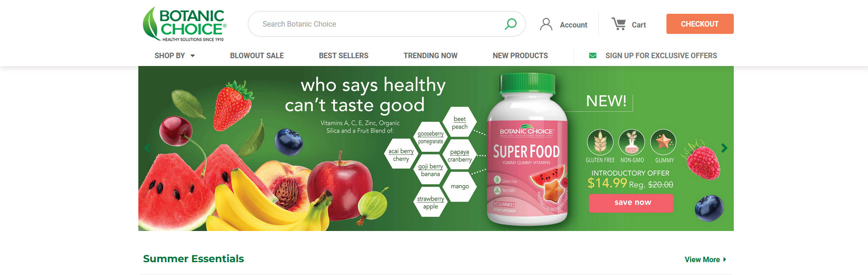Expand the Shop By dropdown menu
Screen dimensions: 868x275
(x=175, y=55)
